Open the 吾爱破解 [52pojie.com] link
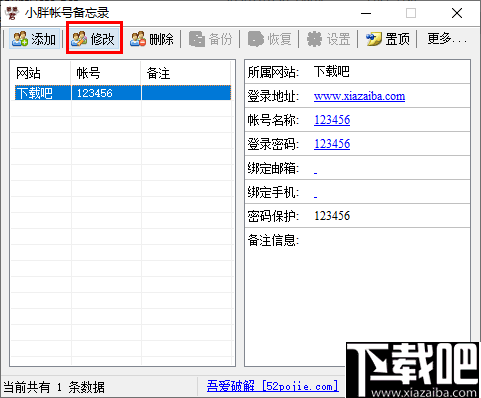 [272, 386]
